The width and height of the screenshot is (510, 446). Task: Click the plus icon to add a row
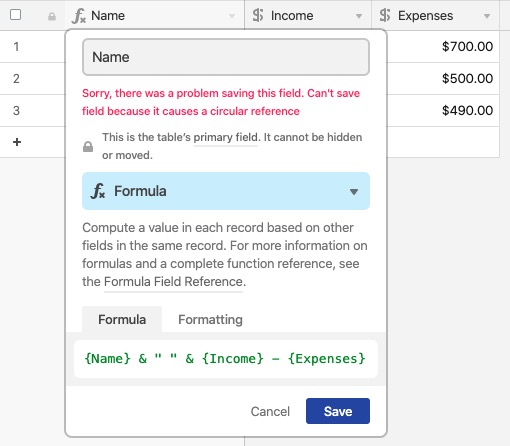point(17,142)
